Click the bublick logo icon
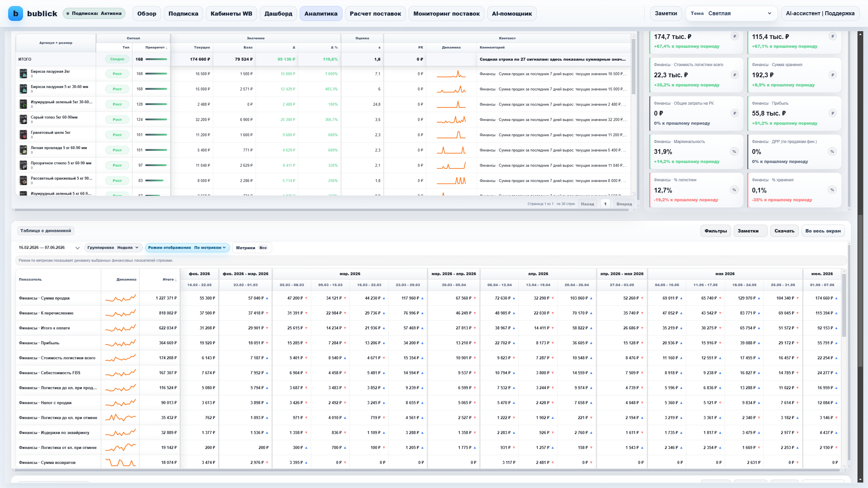Viewport: 868px width, 488px height. tap(16, 14)
